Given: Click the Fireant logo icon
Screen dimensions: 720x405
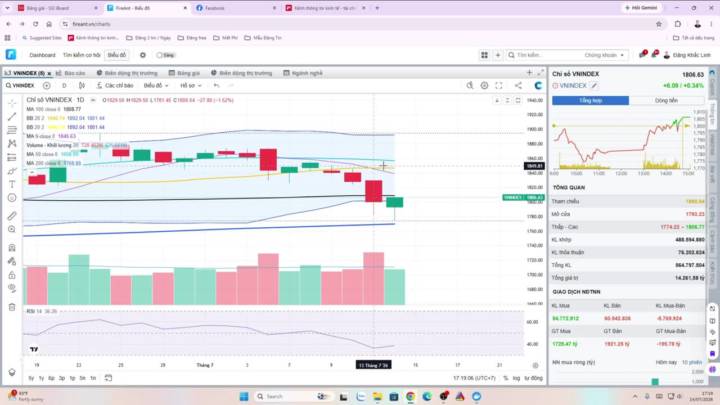Looking at the screenshot, I should (x=11, y=55).
